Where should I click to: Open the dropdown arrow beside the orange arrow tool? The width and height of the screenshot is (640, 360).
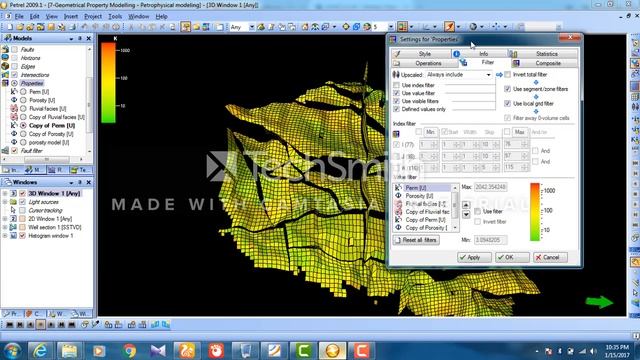click(x=458, y=27)
